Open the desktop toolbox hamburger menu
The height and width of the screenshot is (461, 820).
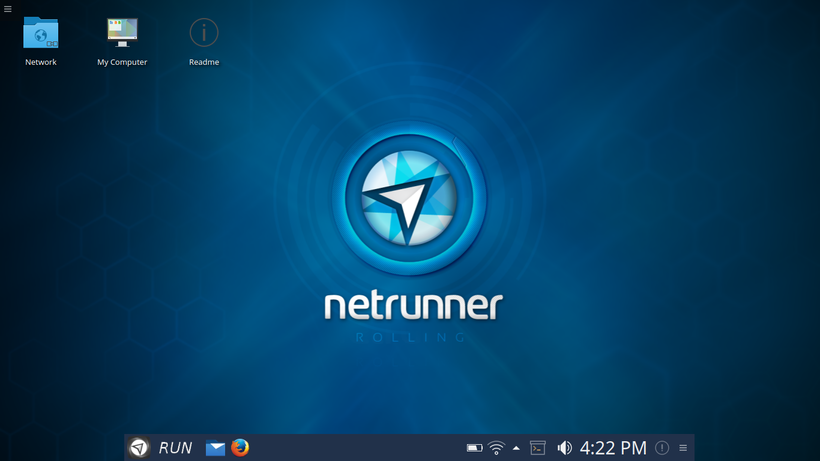[x=8, y=9]
